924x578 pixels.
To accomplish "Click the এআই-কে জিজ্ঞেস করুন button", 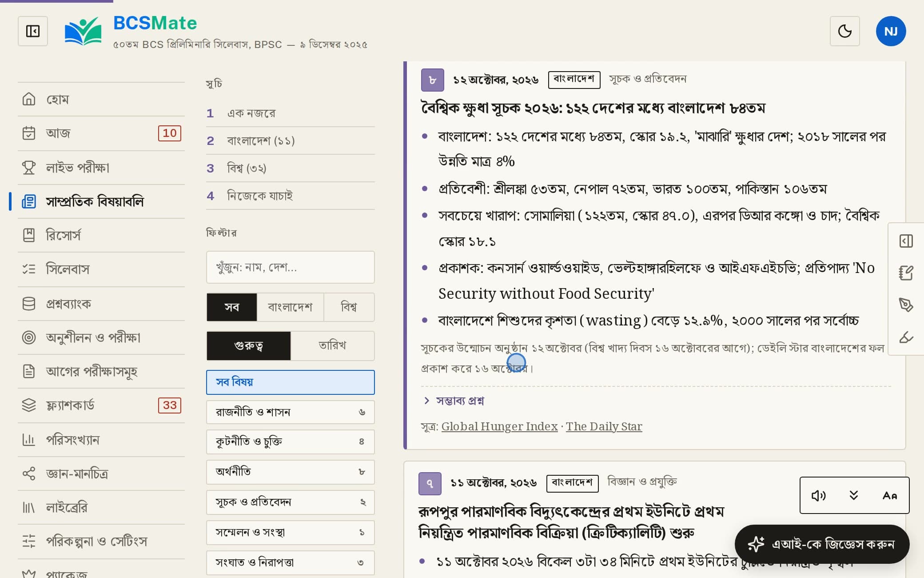I will (822, 544).
